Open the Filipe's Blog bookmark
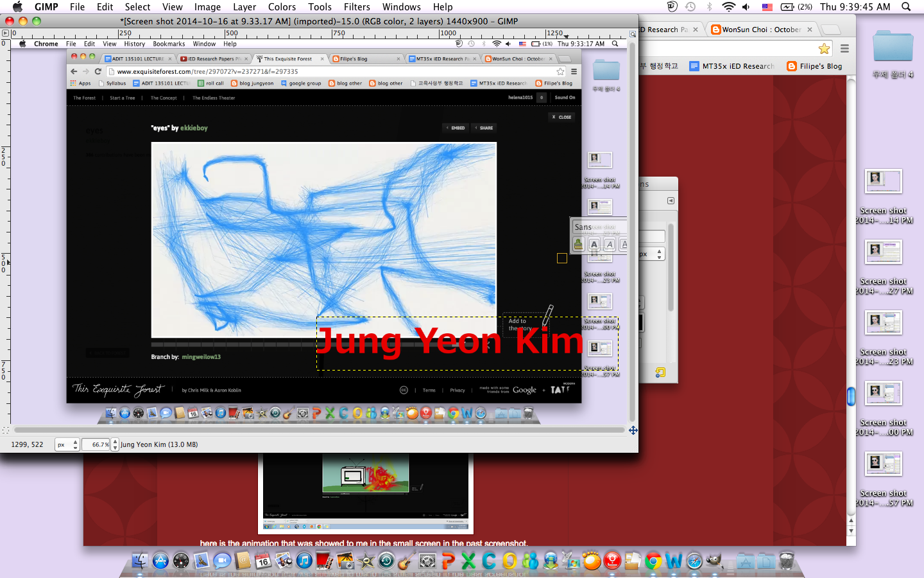The width and height of the screenshot is (924, 578). point(814,66)
